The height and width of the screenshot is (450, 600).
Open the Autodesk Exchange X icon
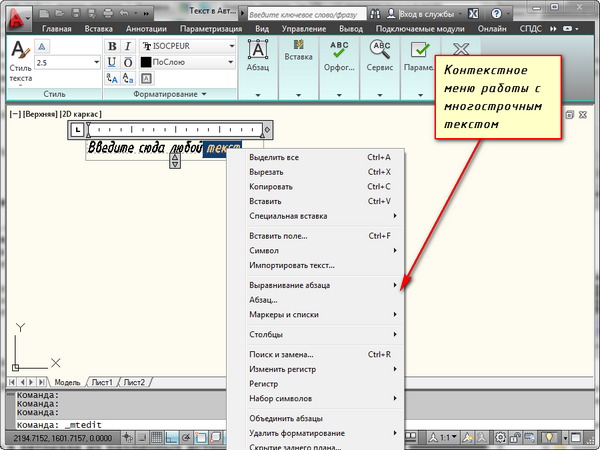click(473, 14)
